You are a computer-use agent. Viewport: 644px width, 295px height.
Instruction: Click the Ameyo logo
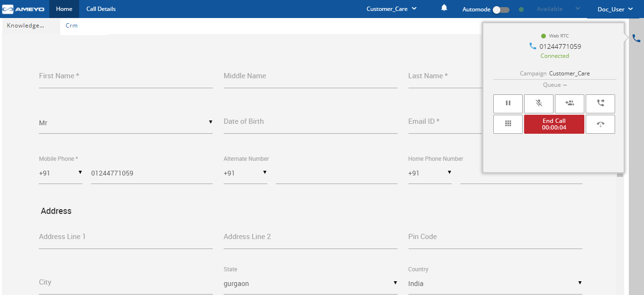click(x=24, y=9)
